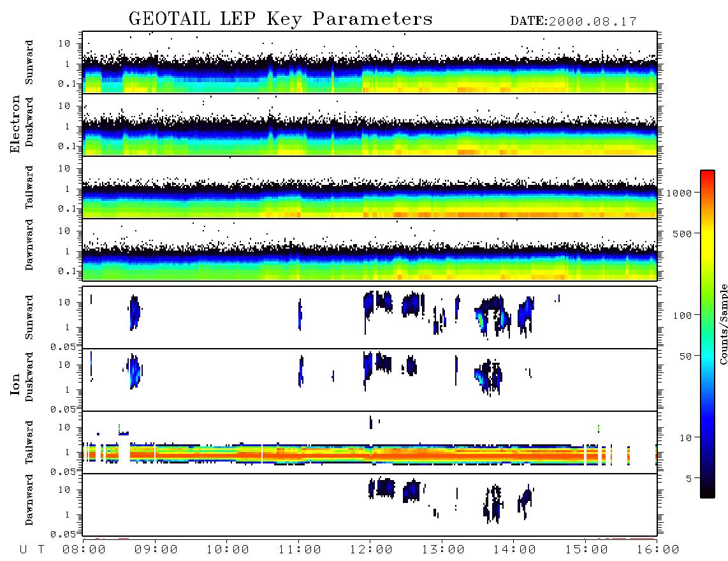This screenshot has width=728, height=561.
Task: Click the '14:00' time axis label
Action: click(514, 550)
